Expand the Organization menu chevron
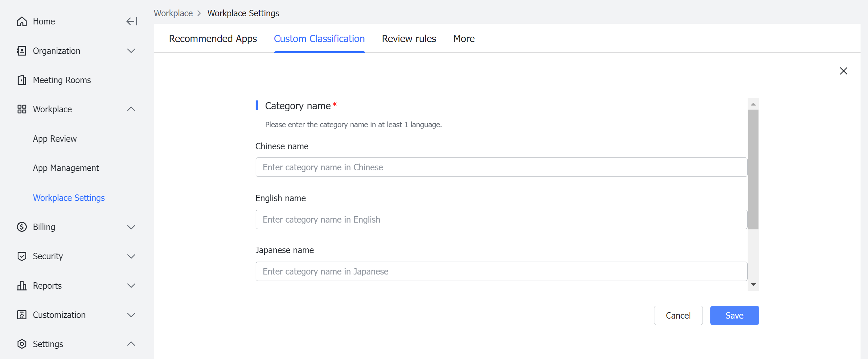This screenshot has height=359, width=868. pyautogui.click(x=131, y=51)
